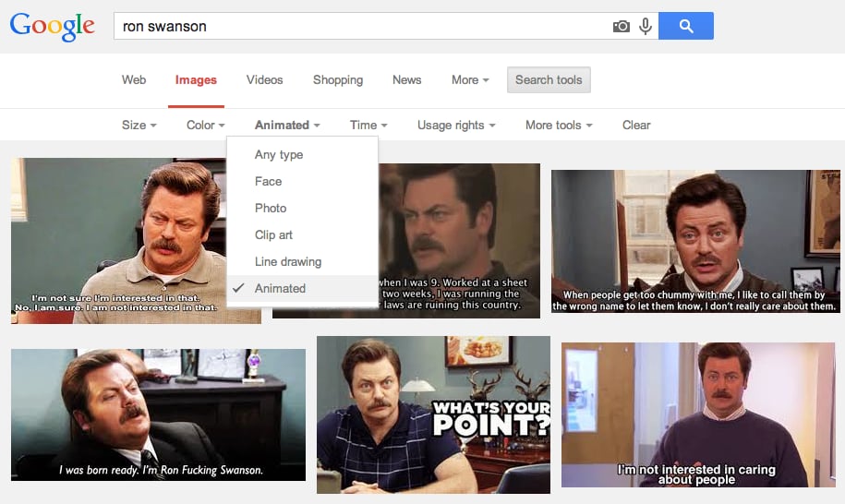The width and height of the screenshot is (845, 504).
Task: Choose 'Clip art' image type
Action: 302,234
